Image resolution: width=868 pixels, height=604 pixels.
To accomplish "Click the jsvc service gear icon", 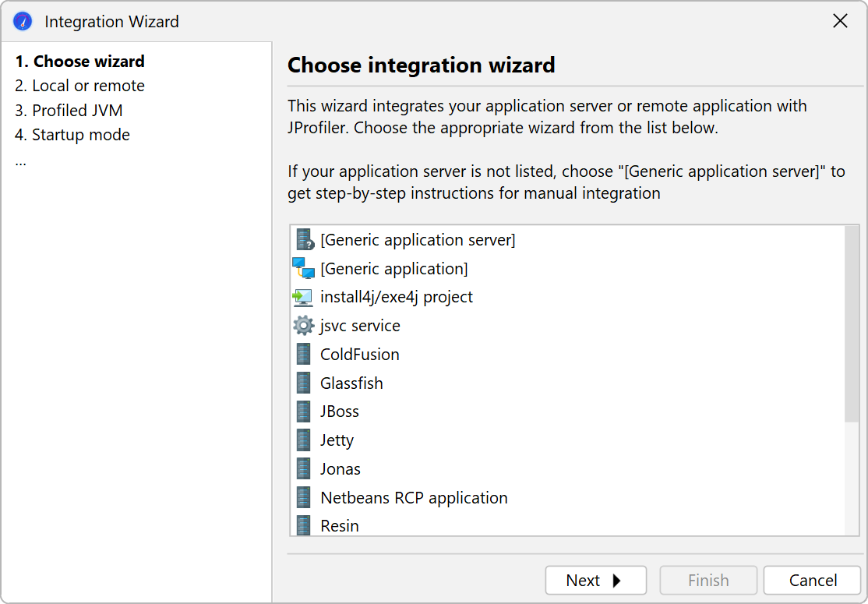I will [303, 326].
